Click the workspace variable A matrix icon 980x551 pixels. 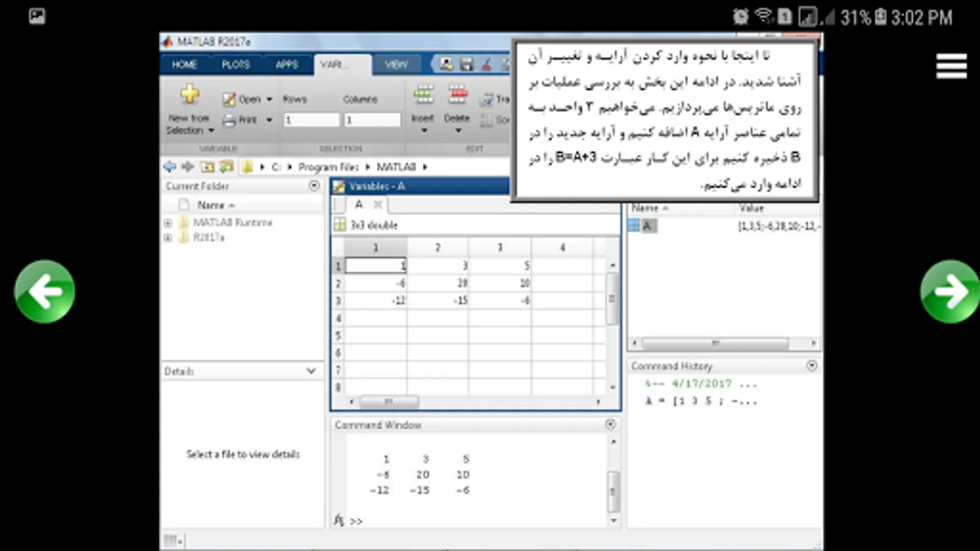[635, 226]
